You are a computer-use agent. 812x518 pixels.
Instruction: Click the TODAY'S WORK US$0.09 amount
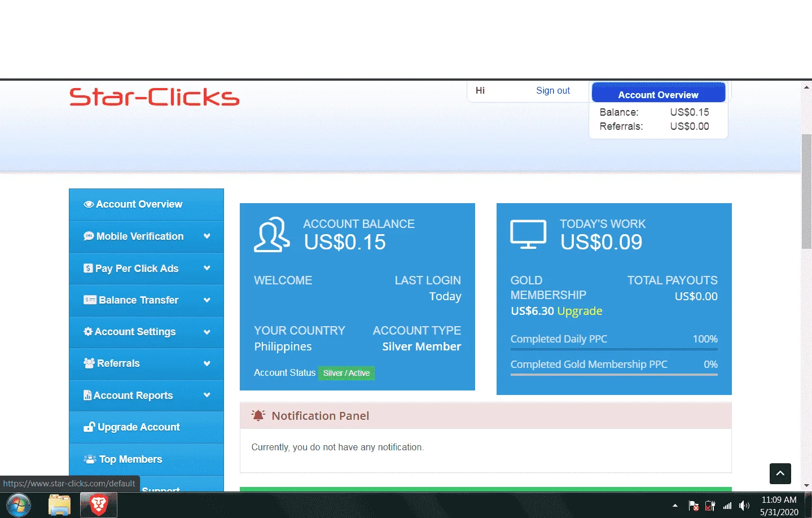(x=602, y=242)
